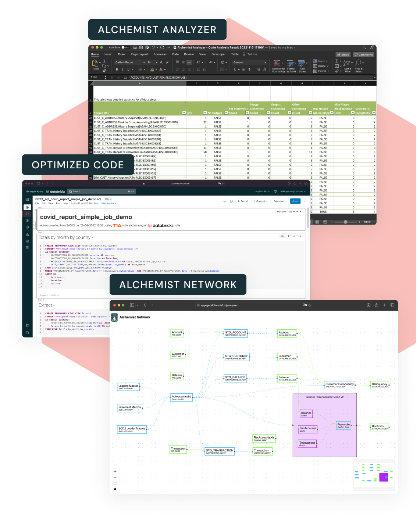Click the font color A swatch
Image resolution: width=420 pixels, height=519 pixels.
pos(161,69)
